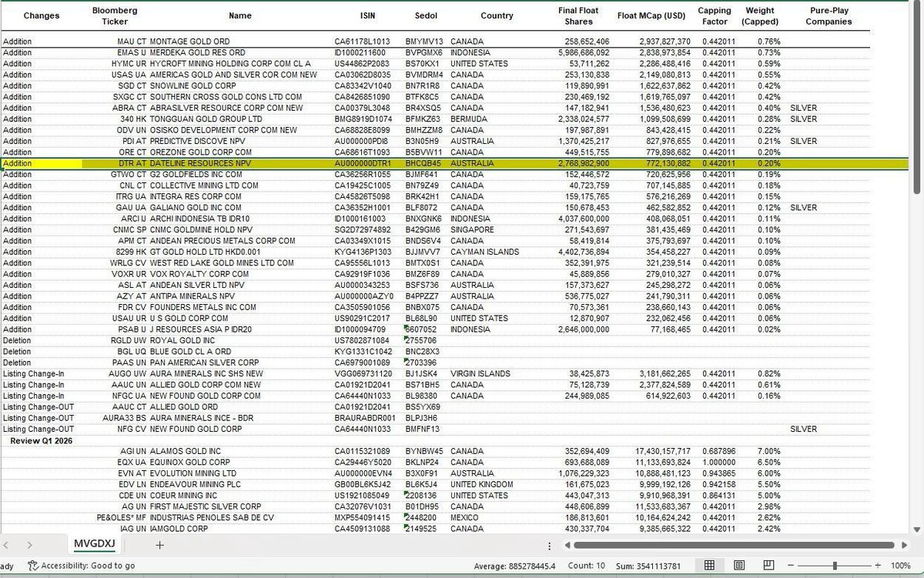Image resolution: width=924 pixels, height=578 pixels.
Task: Add a new sheet with the plus button
Action: (x=159, y=545)
